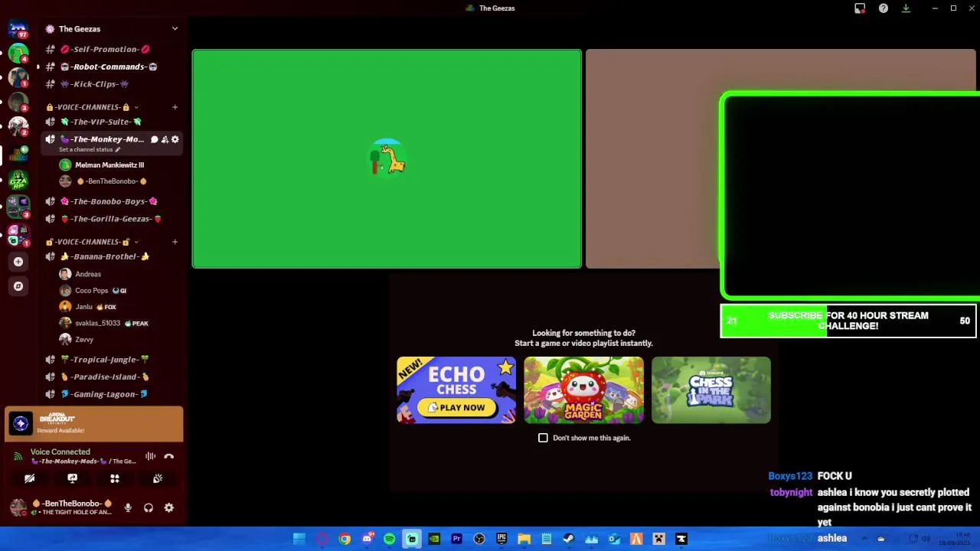This screenshot has height=551, width=980.
Task: Open own user panel -BenTheBonobo-
Action: pyautogui.click(x=62, y=507)
